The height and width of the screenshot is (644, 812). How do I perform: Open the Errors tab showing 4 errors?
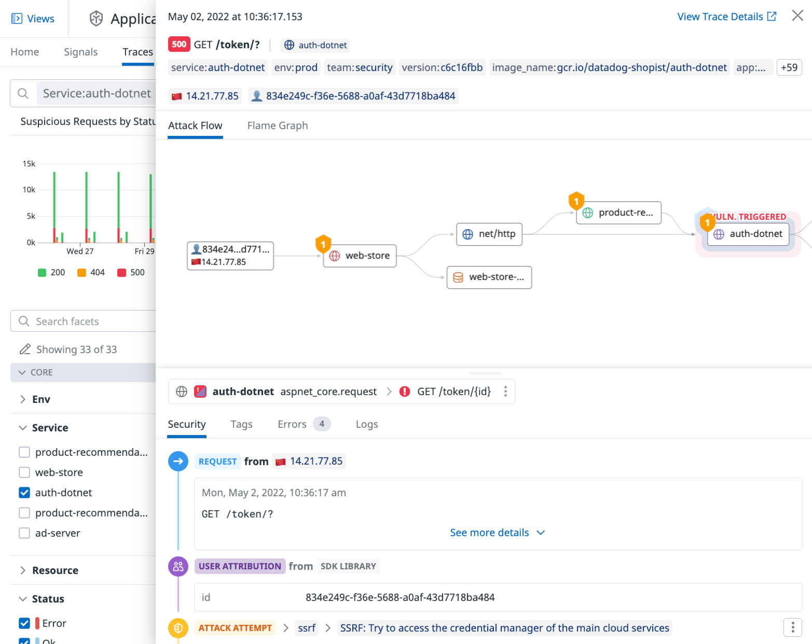click(292, 424)
